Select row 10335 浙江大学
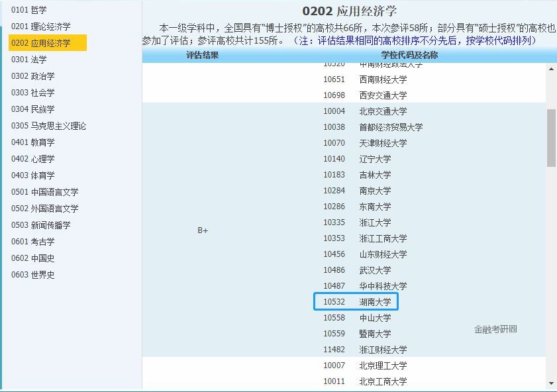 coord(357,222)
